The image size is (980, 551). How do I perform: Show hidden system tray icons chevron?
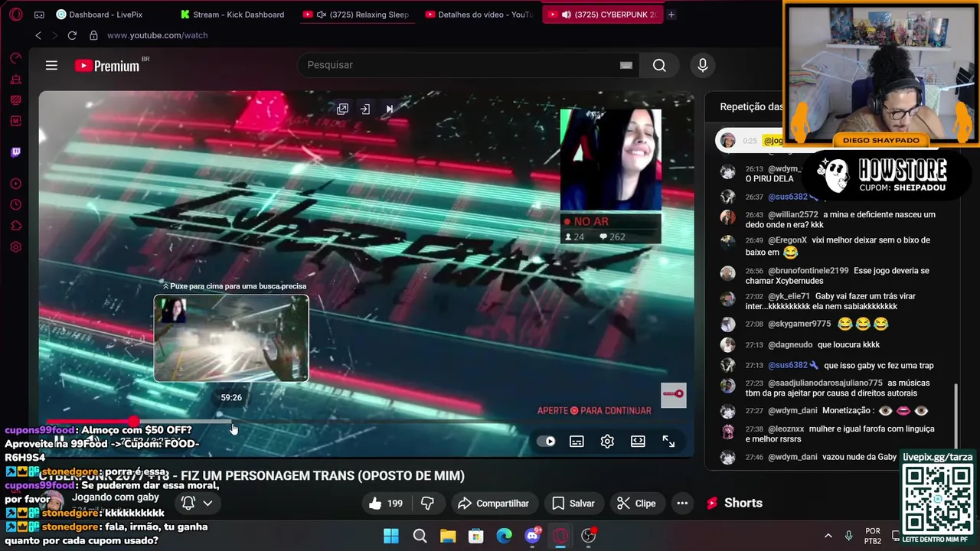[x=828, y=536]
